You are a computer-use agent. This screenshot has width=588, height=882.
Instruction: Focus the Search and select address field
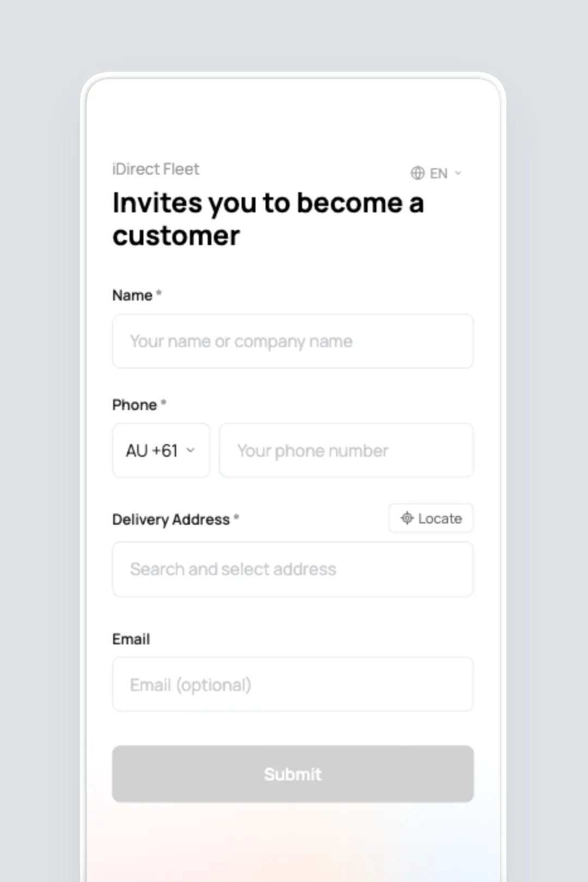click(x=293, y=569)
